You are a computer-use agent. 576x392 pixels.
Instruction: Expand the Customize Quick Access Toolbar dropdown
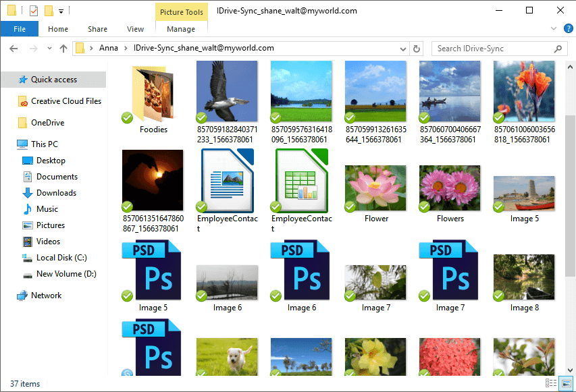click(61, 11)
